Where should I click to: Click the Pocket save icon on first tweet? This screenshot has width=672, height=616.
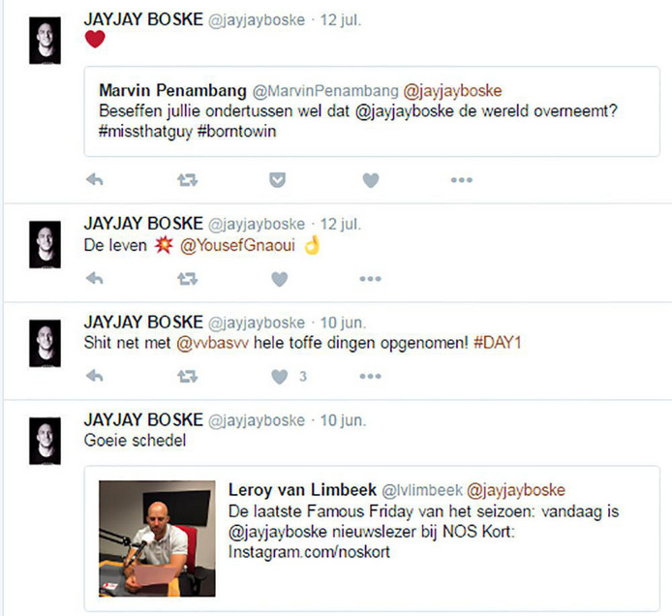pos(277,180)
